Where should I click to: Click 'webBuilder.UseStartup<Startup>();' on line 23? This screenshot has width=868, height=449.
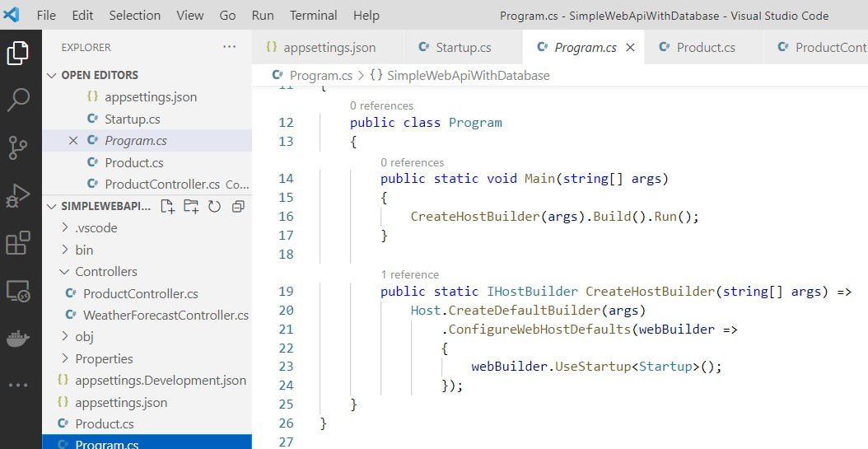(597, 367)
